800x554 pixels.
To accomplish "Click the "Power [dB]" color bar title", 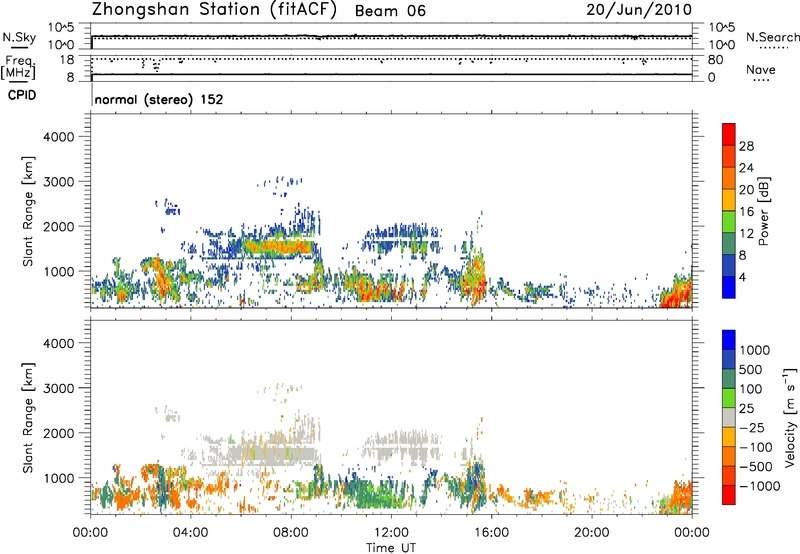I will click(x=764, y=211).
